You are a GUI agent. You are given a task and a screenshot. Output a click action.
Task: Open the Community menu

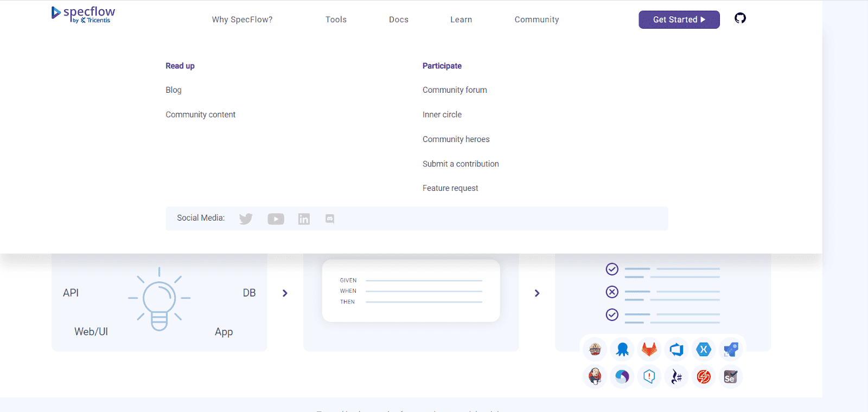537,20
